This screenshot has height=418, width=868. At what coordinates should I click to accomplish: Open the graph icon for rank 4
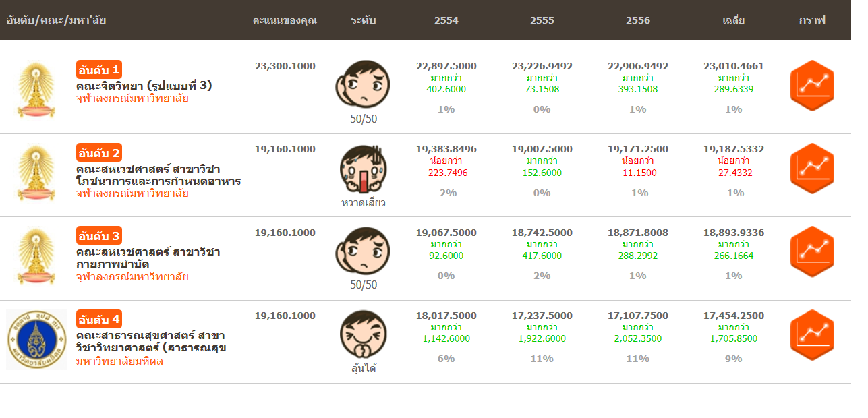(811, 335)
